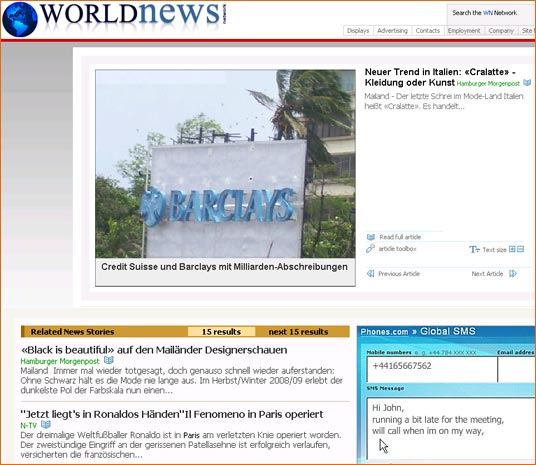Go to the next article with the arrow icon
This screenshot has width=536, height=465.
click(x=513, y=274)
